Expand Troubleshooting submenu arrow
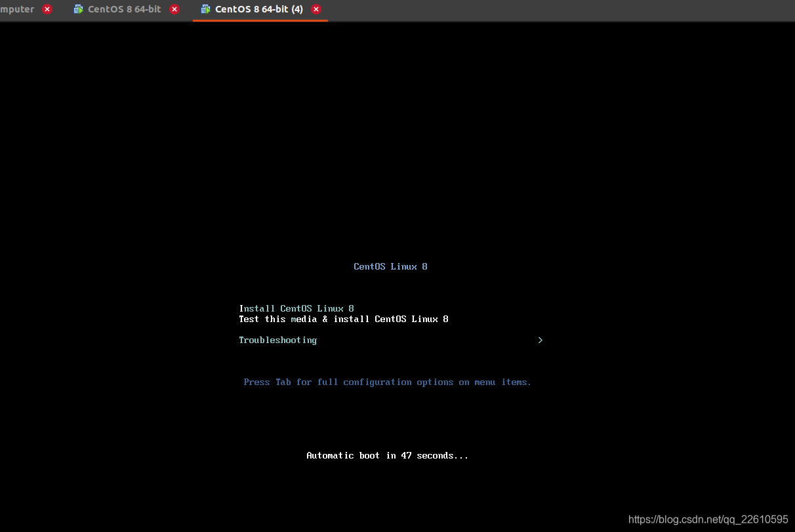This screenshot has height=532, width=795. (x=540, y=340)
